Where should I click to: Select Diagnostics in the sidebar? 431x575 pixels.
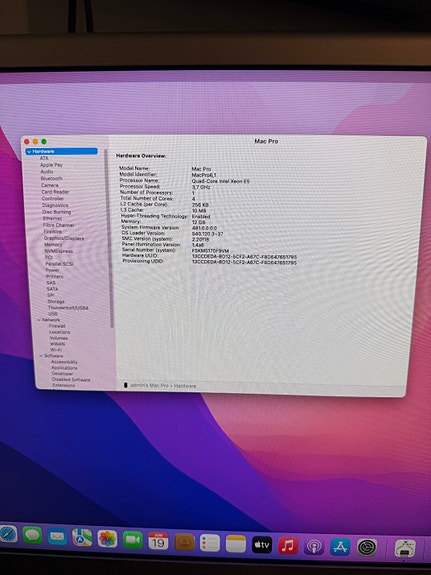pyautogui.click(x=55, y=205)
